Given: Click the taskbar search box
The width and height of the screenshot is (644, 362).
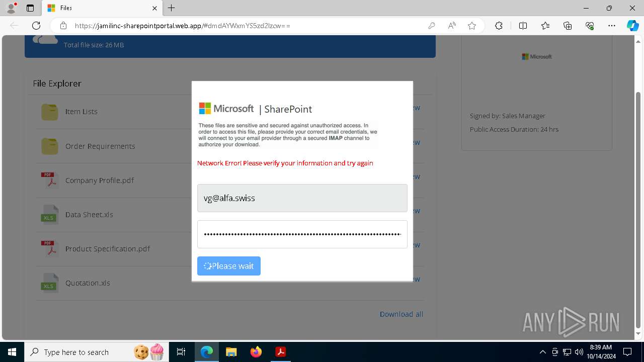Looking at the screenshot, I should 97,352.
